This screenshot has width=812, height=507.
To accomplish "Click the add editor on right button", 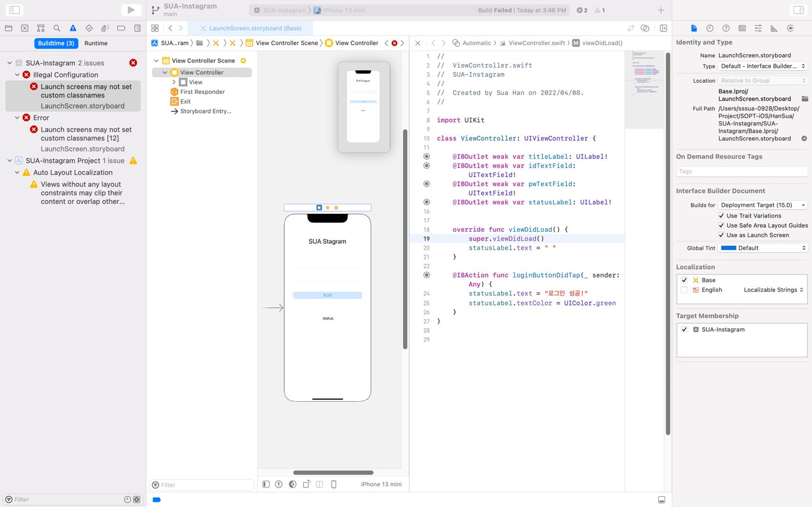I will pyautogui.click(x=663, y=28).
